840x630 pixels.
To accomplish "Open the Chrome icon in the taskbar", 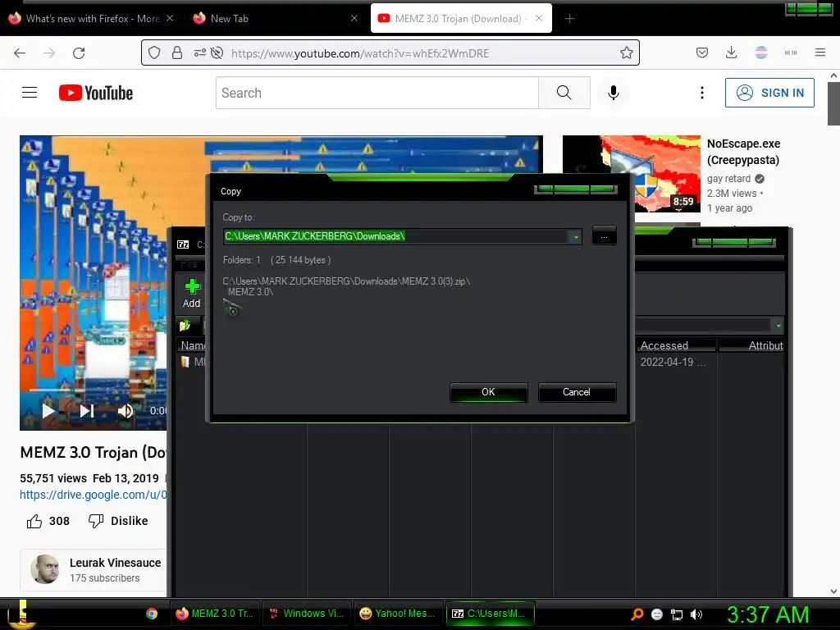I will (152, 614).
